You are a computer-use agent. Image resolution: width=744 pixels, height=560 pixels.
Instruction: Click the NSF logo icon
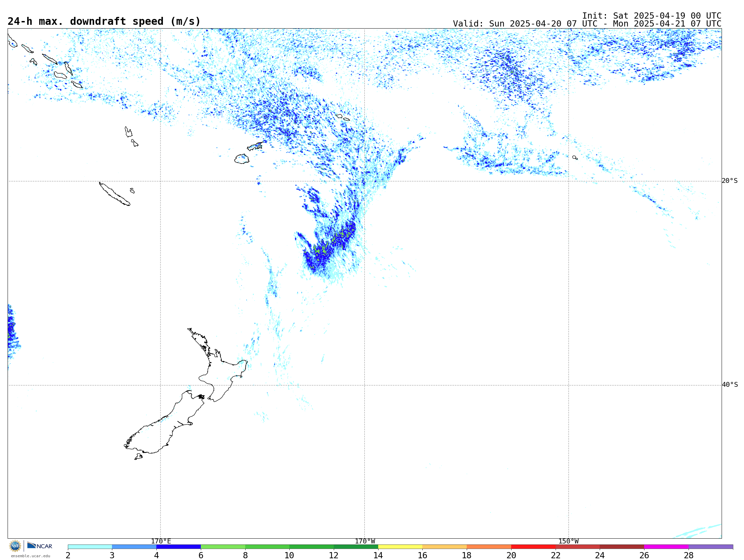click(15, 546)
